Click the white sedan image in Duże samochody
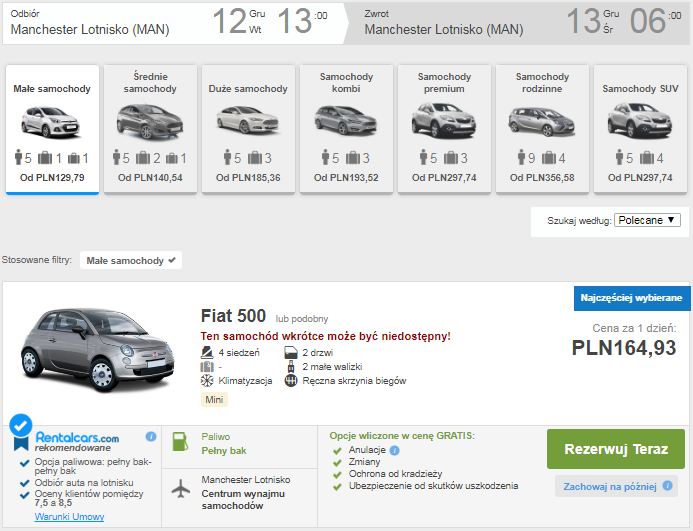 tap(248, 119)
